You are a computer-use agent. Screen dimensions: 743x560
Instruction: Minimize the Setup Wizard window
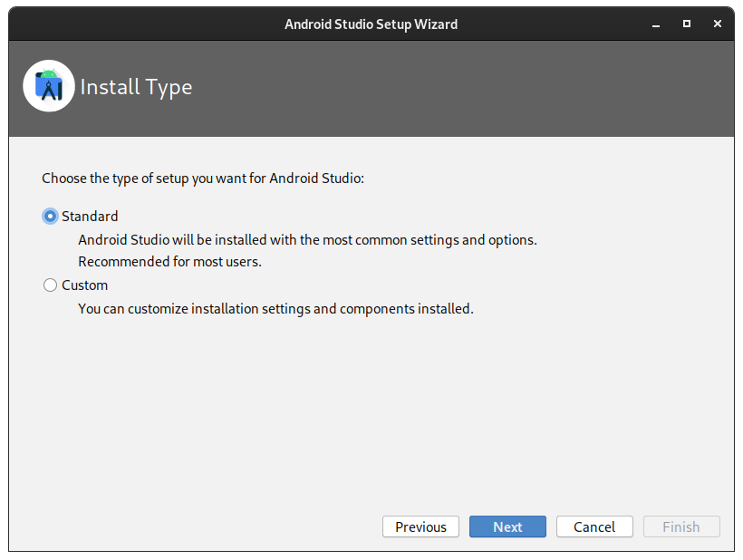655,24
